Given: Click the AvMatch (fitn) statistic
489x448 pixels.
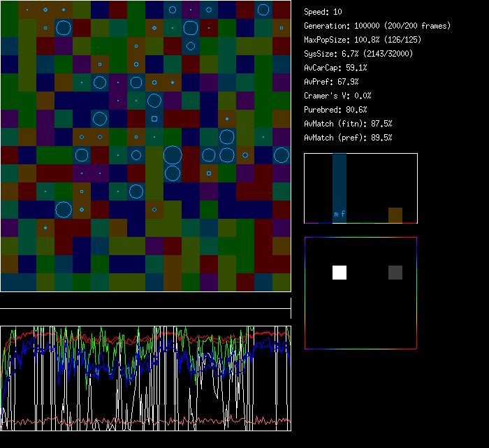Looking at the screenshot, I should coord(348,124).
